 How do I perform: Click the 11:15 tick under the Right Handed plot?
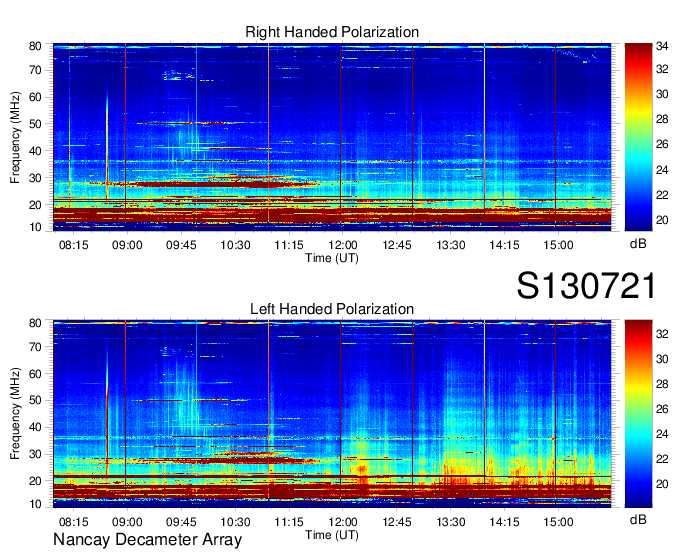click(x=289, y=245)
